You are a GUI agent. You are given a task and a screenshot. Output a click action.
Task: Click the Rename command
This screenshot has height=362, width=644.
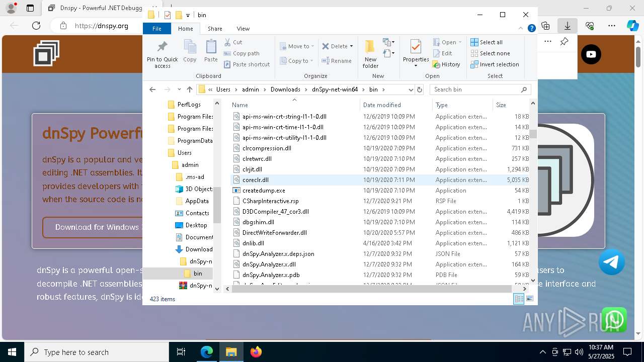click(x=337, y=61)
